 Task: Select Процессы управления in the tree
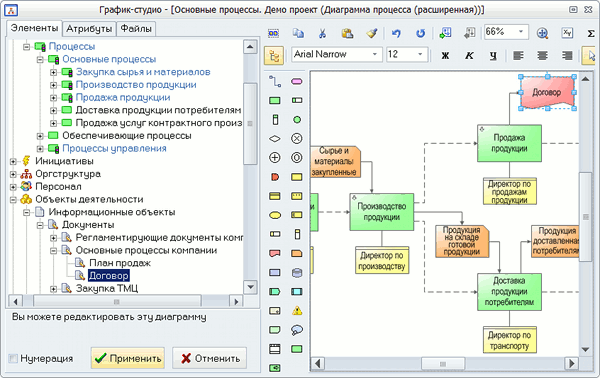click(114, 148)
